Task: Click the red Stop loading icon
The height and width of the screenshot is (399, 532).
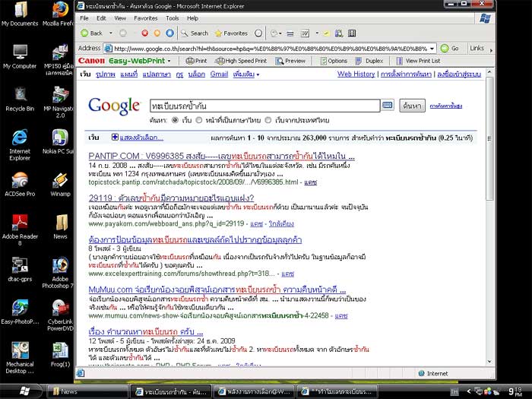Action: [144, 33]
